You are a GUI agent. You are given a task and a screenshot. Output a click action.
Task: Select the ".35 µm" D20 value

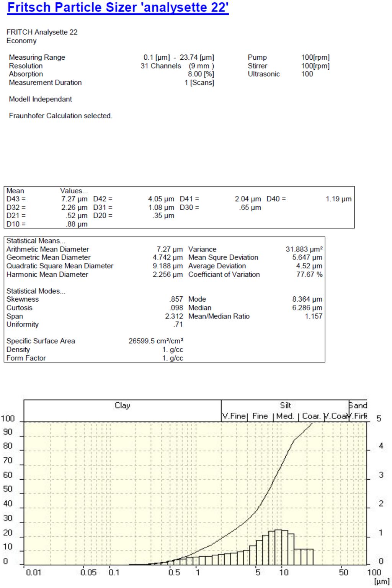pos(163,216)
